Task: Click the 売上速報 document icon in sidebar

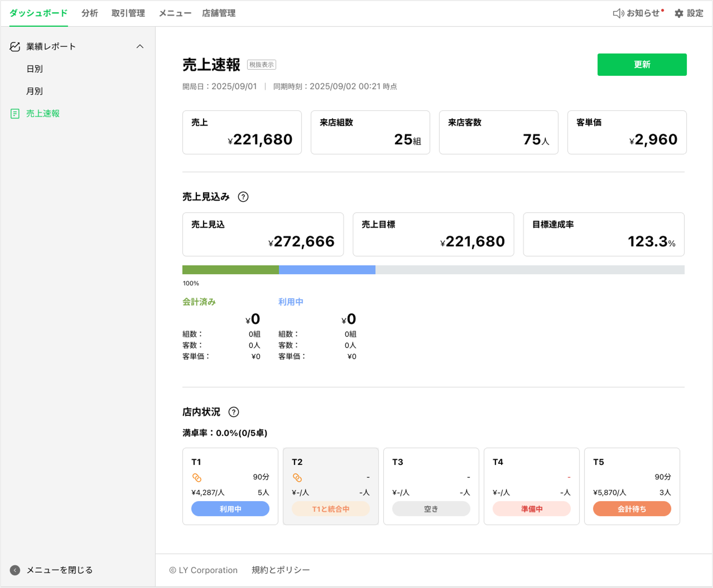Action: [15, 114]
